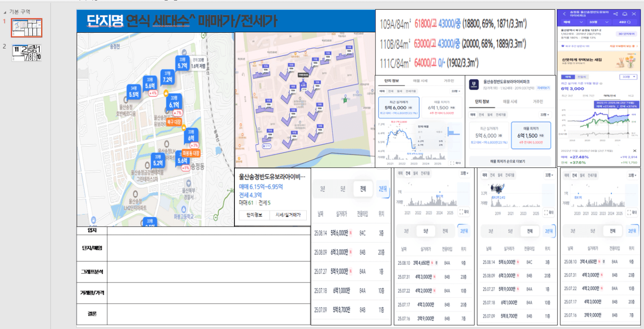
Task: Select 전세가율 filter in the U-logo complex panel
Action: 501,115
